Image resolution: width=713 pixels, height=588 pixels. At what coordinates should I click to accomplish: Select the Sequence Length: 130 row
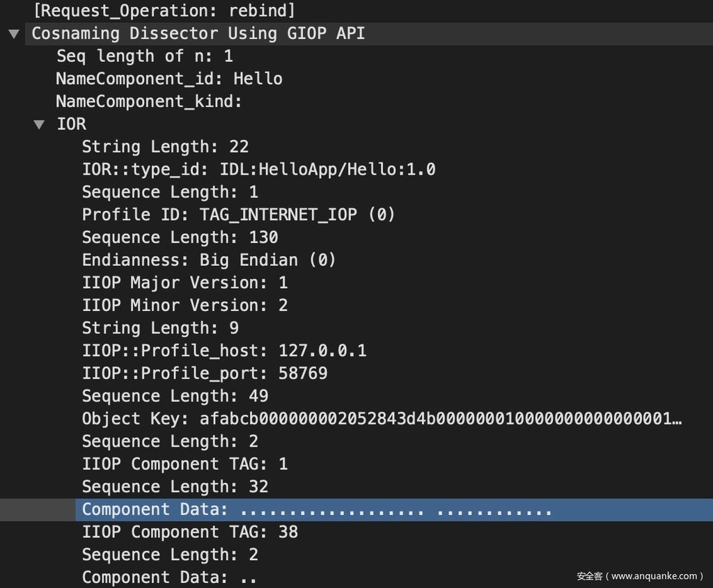pos(180,237)
